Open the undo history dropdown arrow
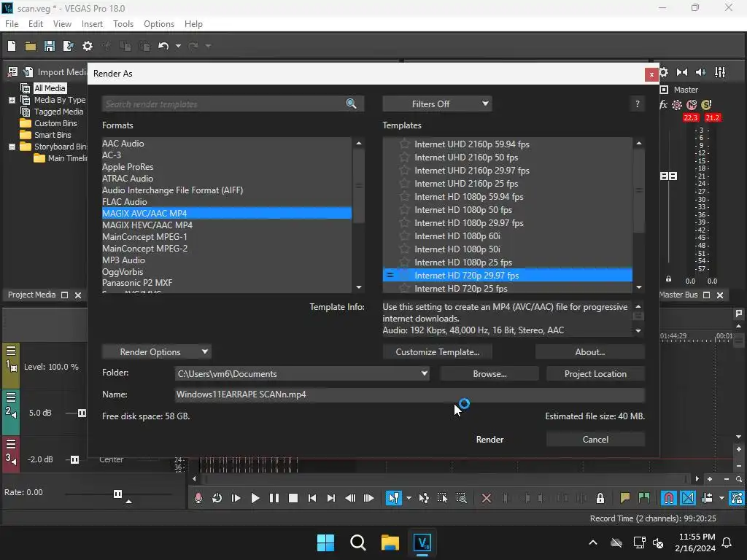 click(x=178, y=46)
